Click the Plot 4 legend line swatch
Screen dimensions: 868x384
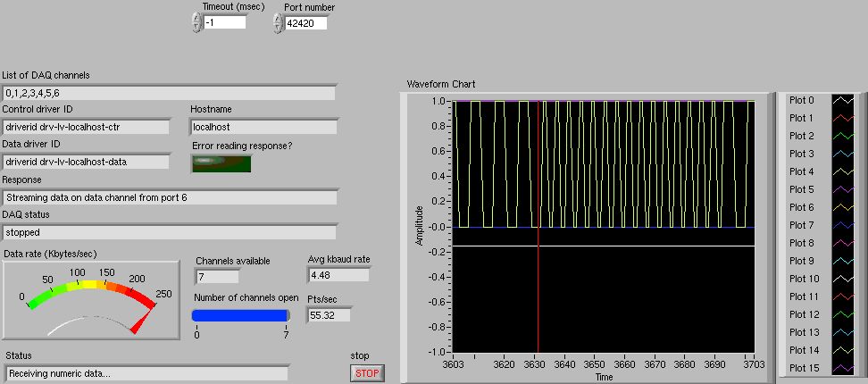click(842, 172)
